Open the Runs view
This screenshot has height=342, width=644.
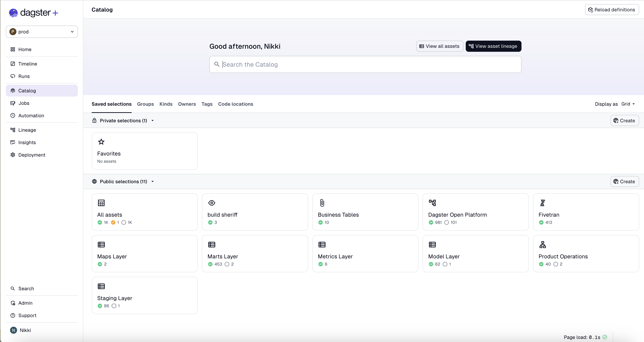point(24,76)
